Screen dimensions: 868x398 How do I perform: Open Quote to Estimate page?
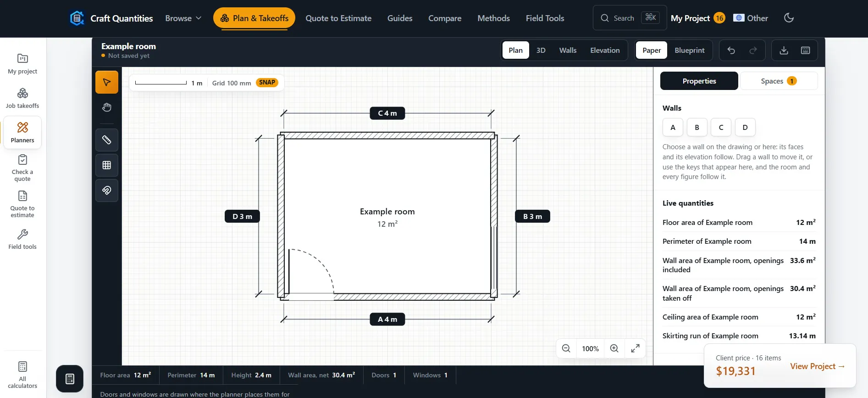[x=338, y=18]
